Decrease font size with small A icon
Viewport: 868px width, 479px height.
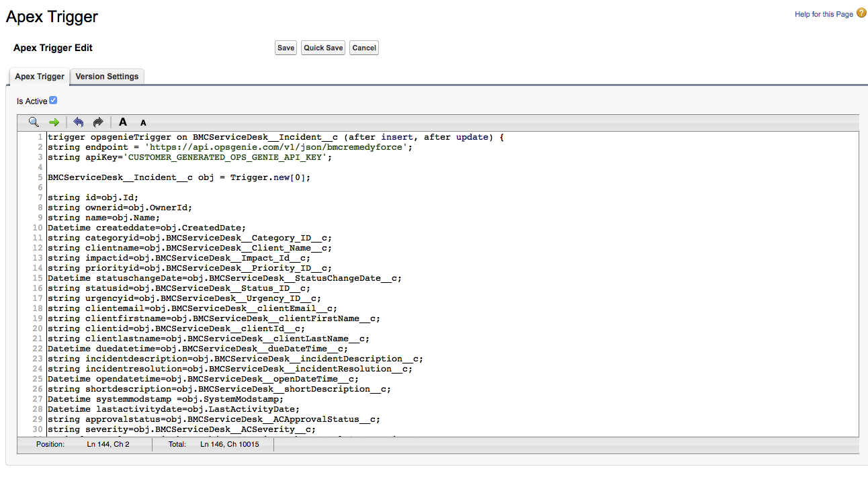pyautogui.click(x=143, y=123)
